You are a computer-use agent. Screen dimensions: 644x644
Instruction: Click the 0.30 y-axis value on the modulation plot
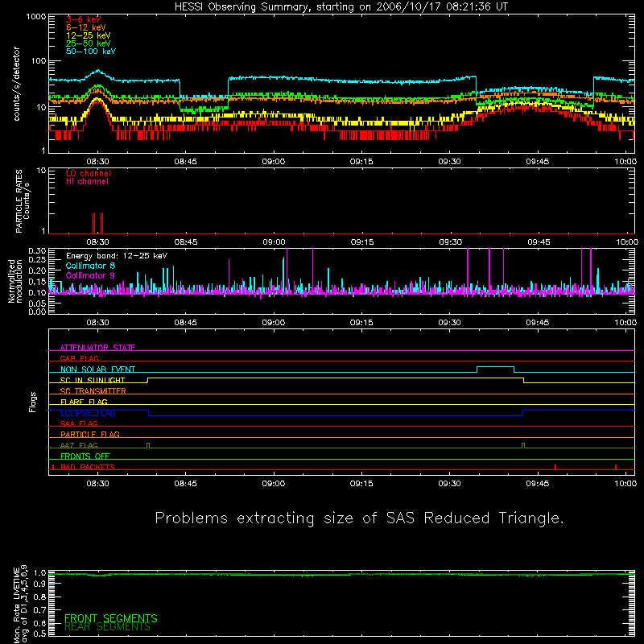tap(37, 250)
